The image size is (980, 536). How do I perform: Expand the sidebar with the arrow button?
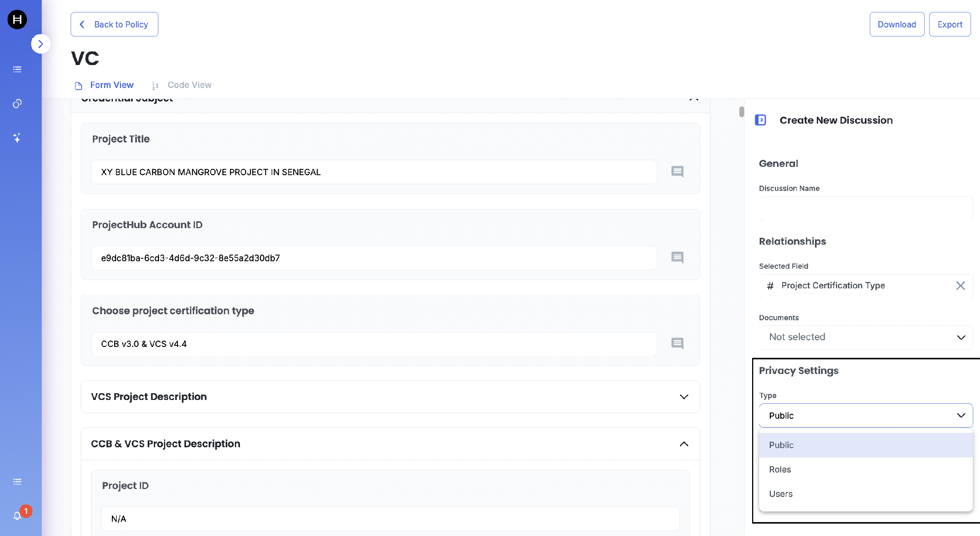[40, 44]
